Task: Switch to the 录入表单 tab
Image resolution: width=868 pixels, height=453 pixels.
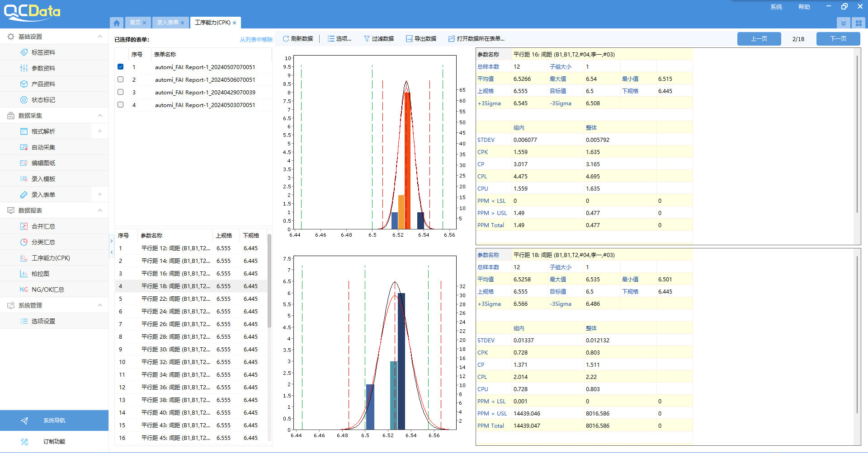Action: click(x=168, y=23)
